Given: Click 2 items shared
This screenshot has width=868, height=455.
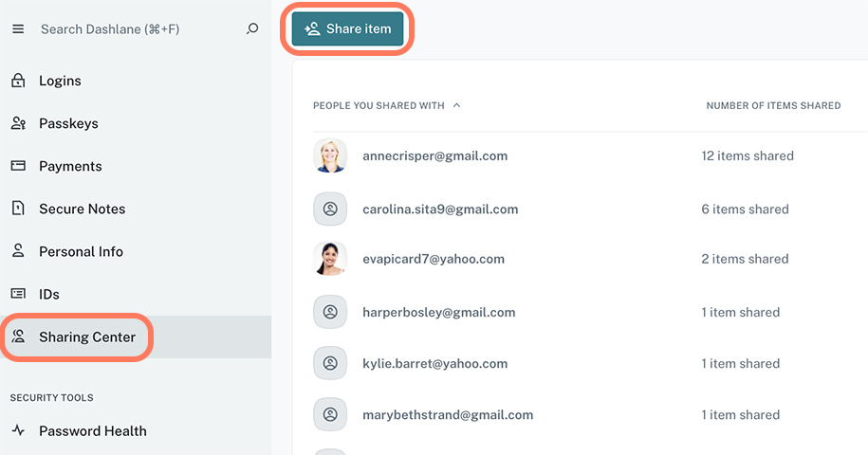Looking at the screenshot, I should tap(745, 259).
